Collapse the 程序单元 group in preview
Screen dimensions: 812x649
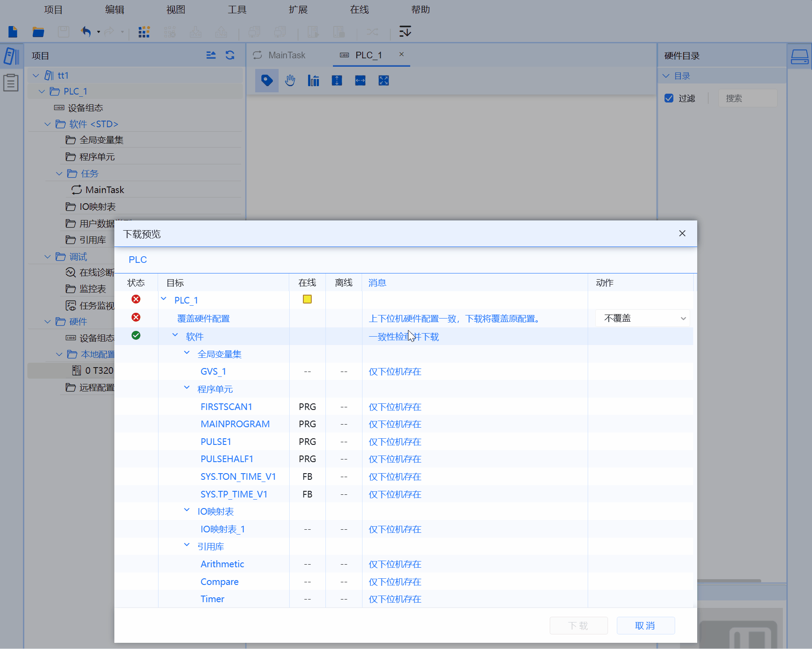187,388
